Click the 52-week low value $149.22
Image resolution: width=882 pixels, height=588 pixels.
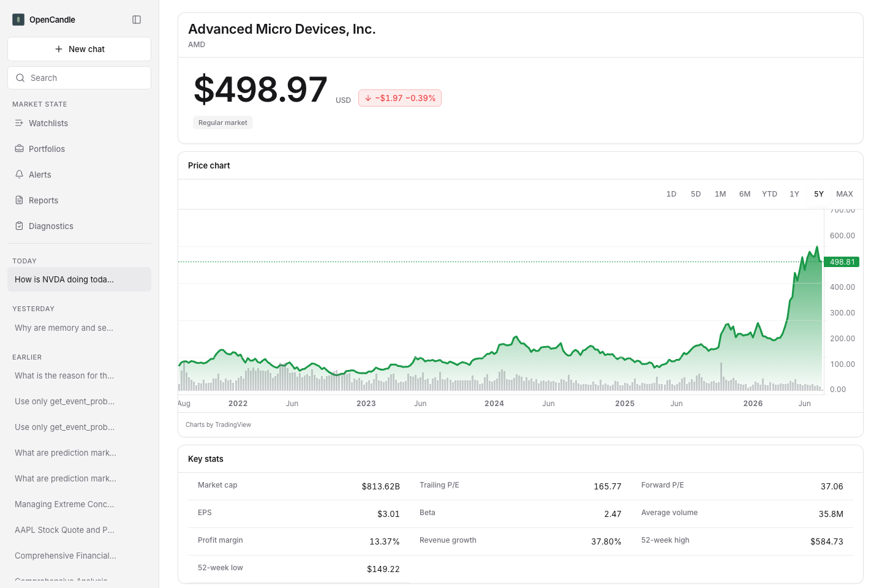point(383,569)
